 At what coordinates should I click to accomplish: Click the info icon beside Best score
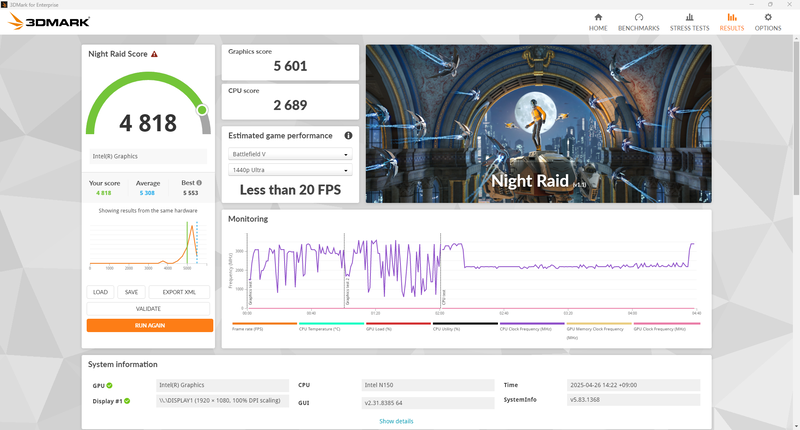[x=199, y=183]
